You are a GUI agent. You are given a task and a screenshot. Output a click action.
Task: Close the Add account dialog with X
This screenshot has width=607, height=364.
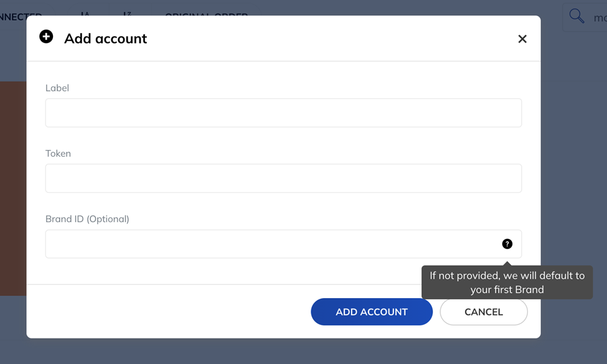[x=522, y=39]
